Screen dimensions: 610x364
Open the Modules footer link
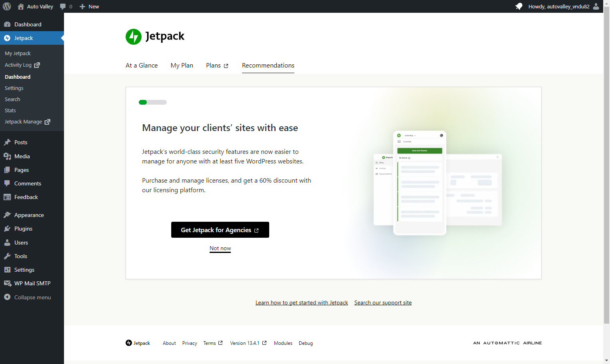tap(283, 343)
